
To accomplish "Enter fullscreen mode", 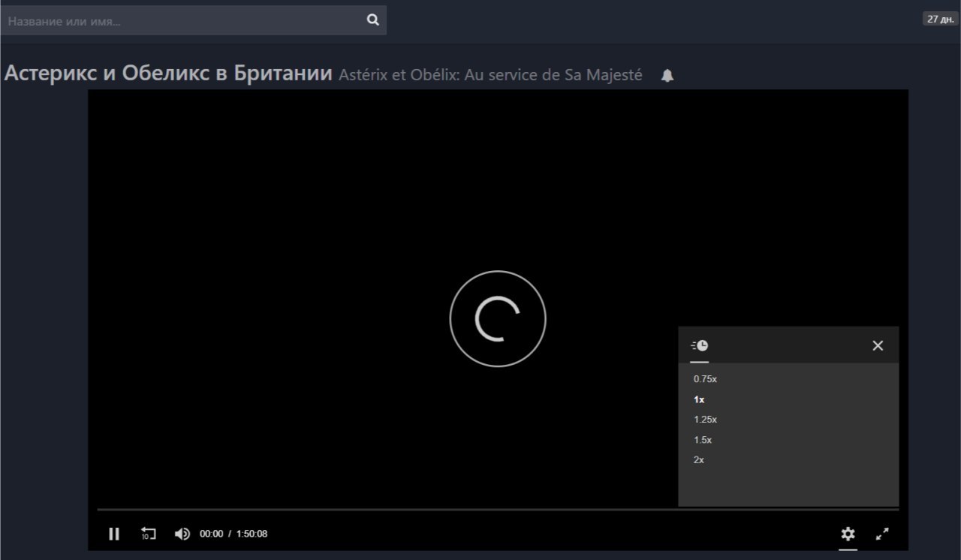I will pos(882,534).
